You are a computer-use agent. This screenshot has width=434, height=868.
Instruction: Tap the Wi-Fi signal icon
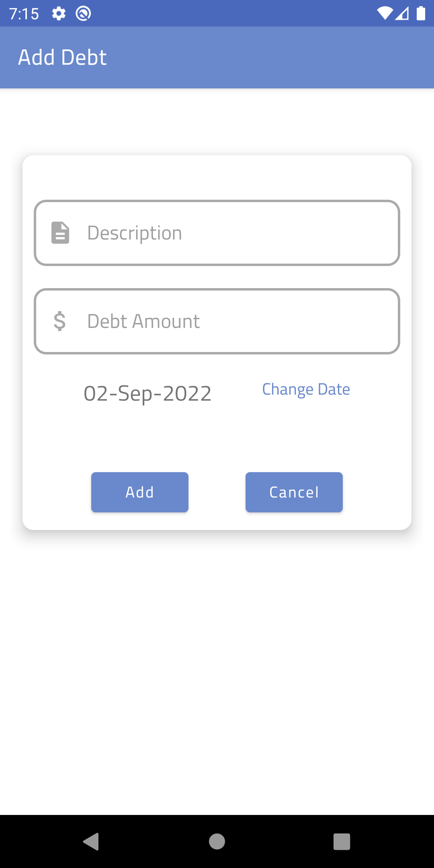385,14
